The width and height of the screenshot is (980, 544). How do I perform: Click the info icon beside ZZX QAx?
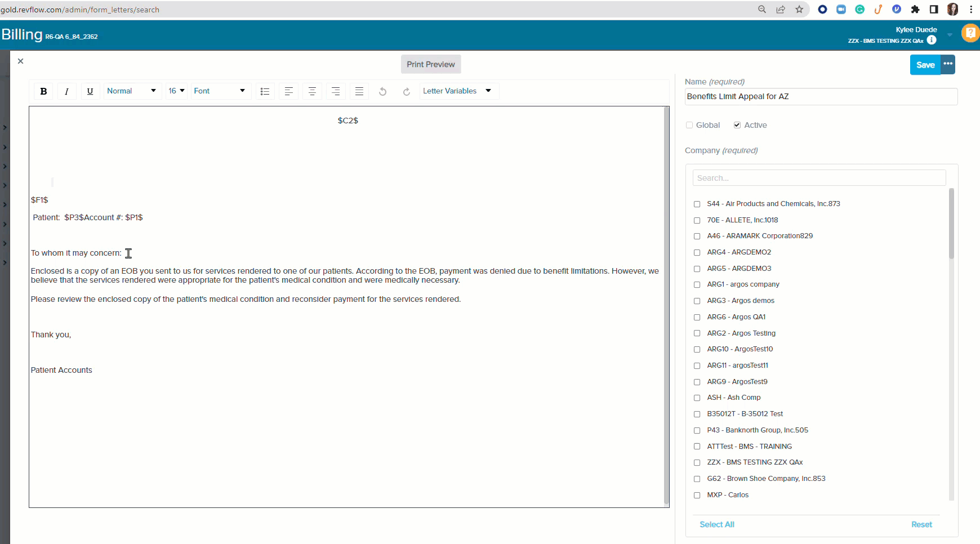[x=932, y=40]
